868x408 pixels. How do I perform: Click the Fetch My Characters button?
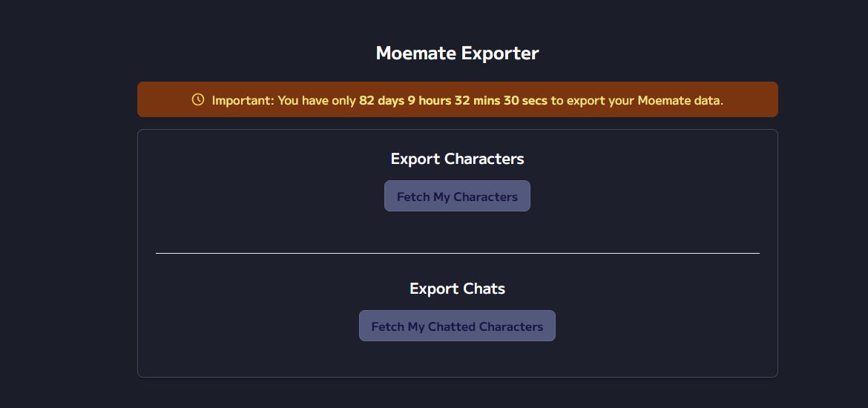tap(457, 196)
